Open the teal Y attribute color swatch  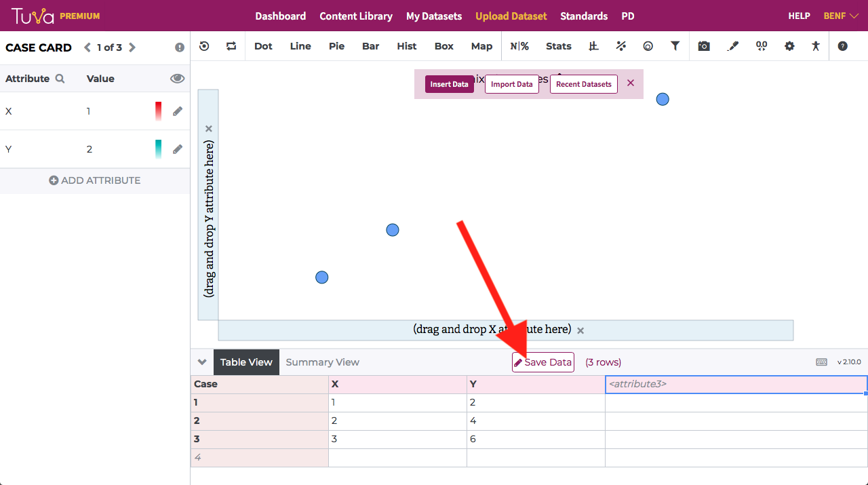pos(158,149)
